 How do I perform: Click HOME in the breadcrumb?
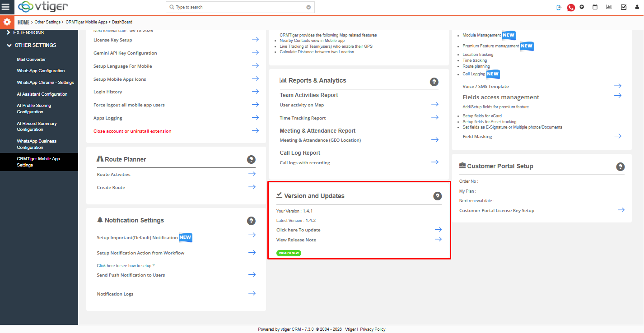(x=23, y=22)
